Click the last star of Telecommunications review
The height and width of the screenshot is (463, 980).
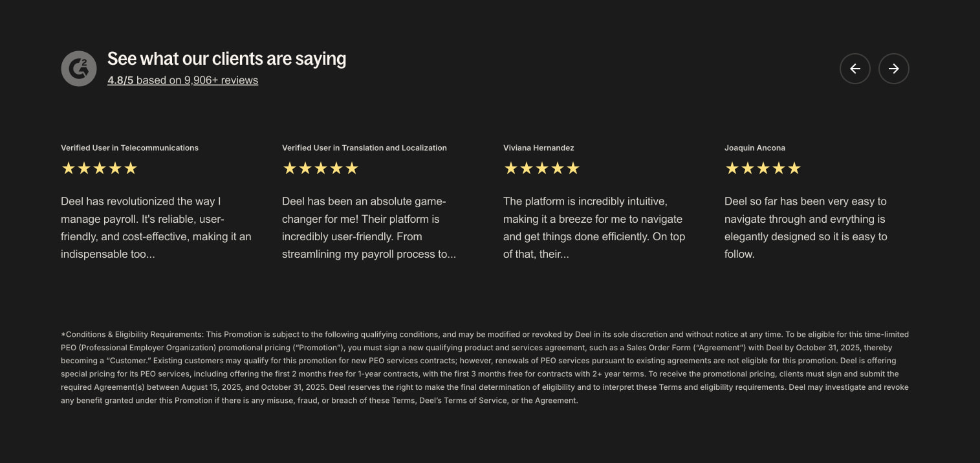pyautogui.click(x=131, y=168)
